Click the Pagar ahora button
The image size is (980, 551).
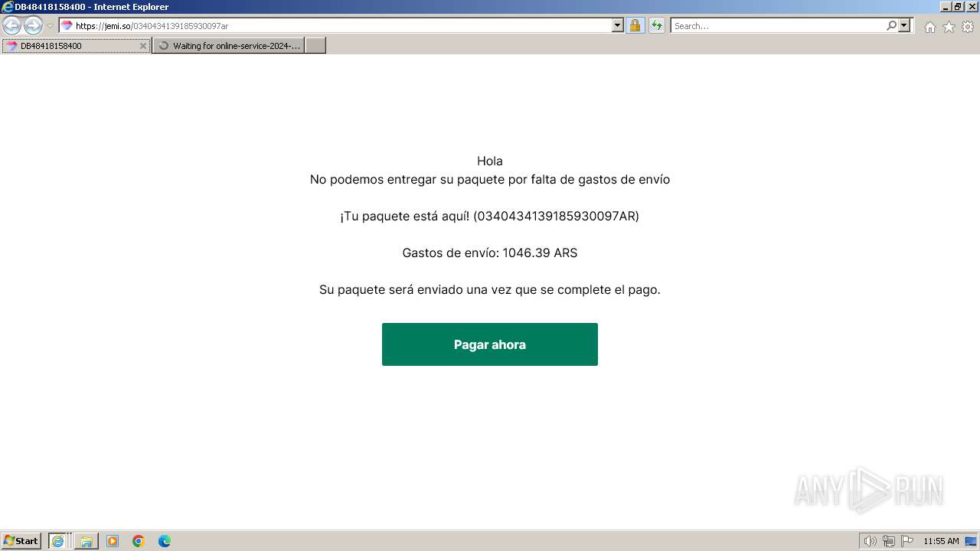pos(490,344)
